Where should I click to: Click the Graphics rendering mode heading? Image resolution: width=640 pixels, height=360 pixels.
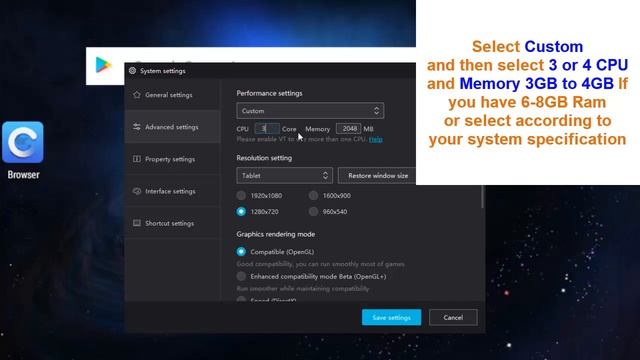[x=276, y=234]
